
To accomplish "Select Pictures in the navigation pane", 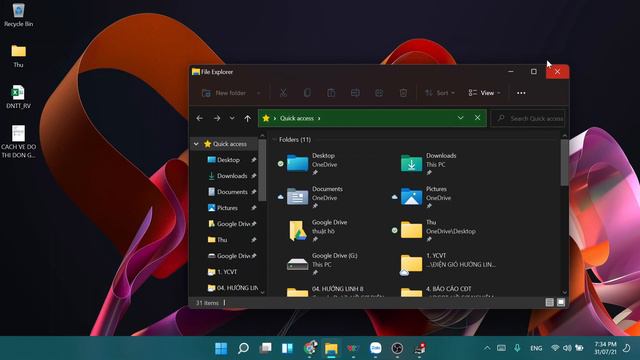I will tap(227, 208).
